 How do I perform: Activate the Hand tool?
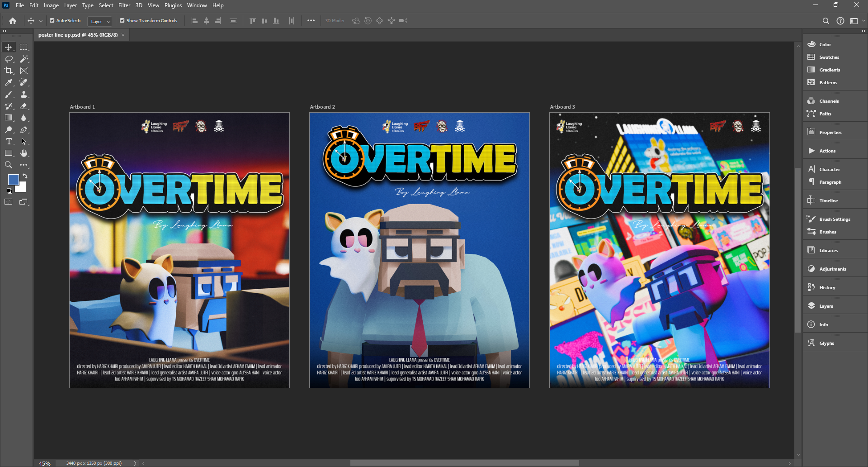coord(24,153)
